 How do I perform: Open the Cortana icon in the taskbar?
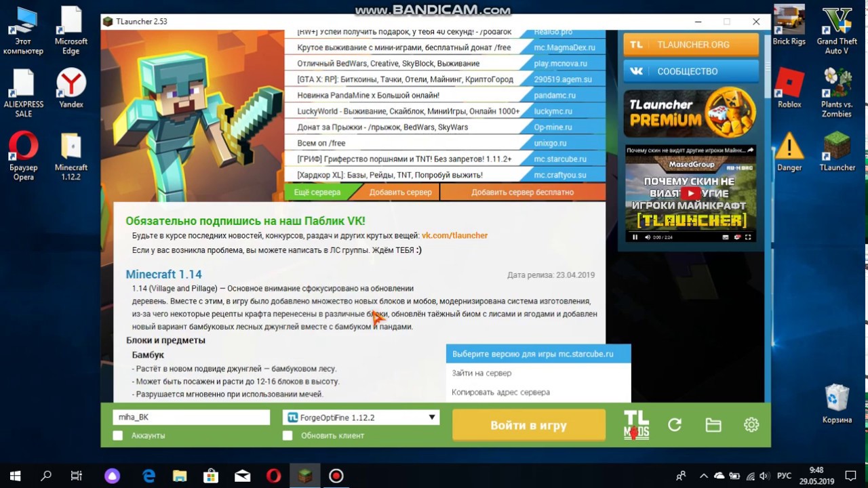(x=112, y=476)
